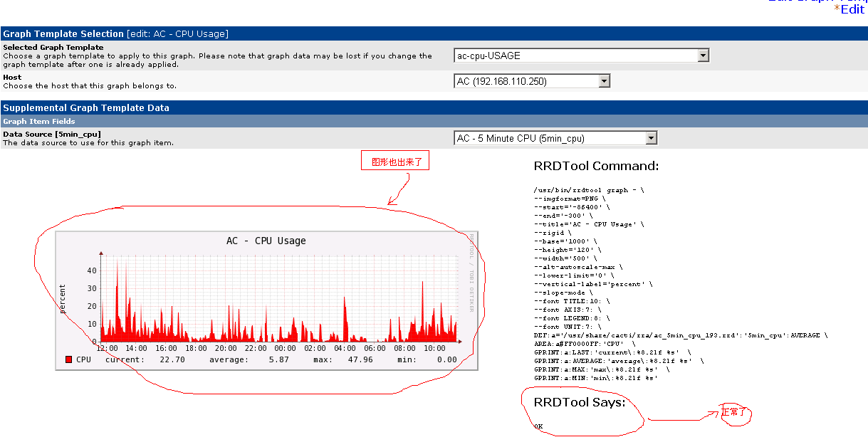This screenshot has height=447, width=868.
Task: Click the Data Source [5min_cpu] label
Action: click(52, 134)
